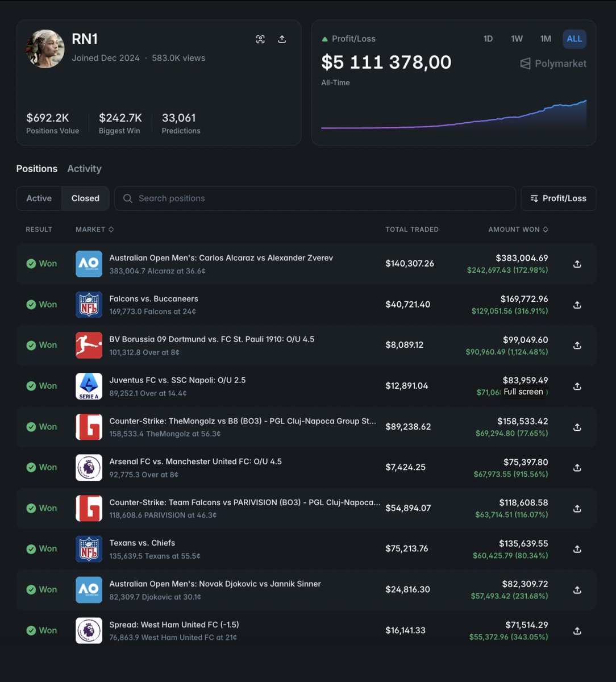Share the Team Falcons vs PARIVISION position
The height and width of the screenshot is (682, 616).
(x=577, y=509)
